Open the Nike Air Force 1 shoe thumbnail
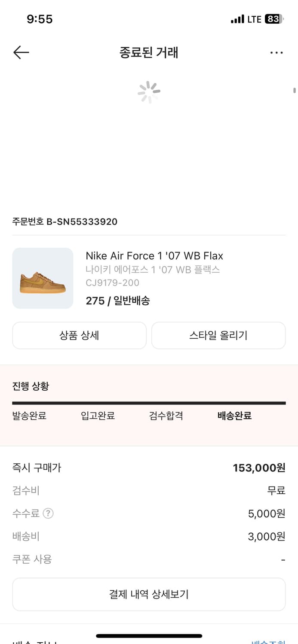The height and width of the screenshot is (644, 298). 43,278
